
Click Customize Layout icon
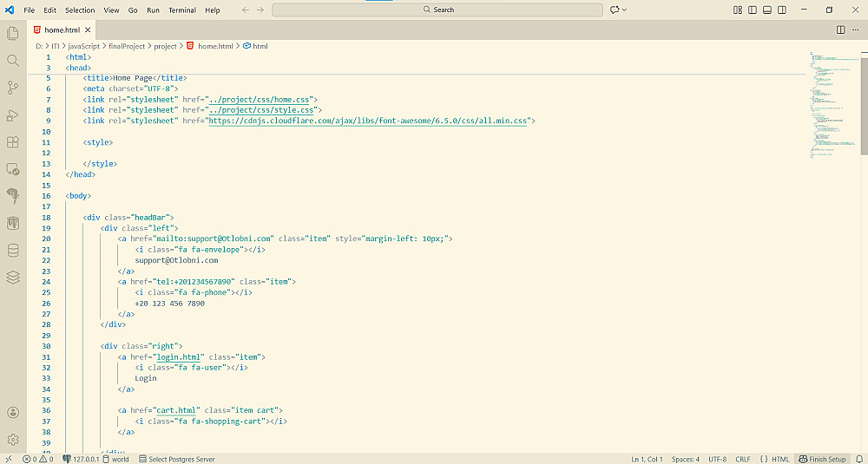(x=737, y=10)
